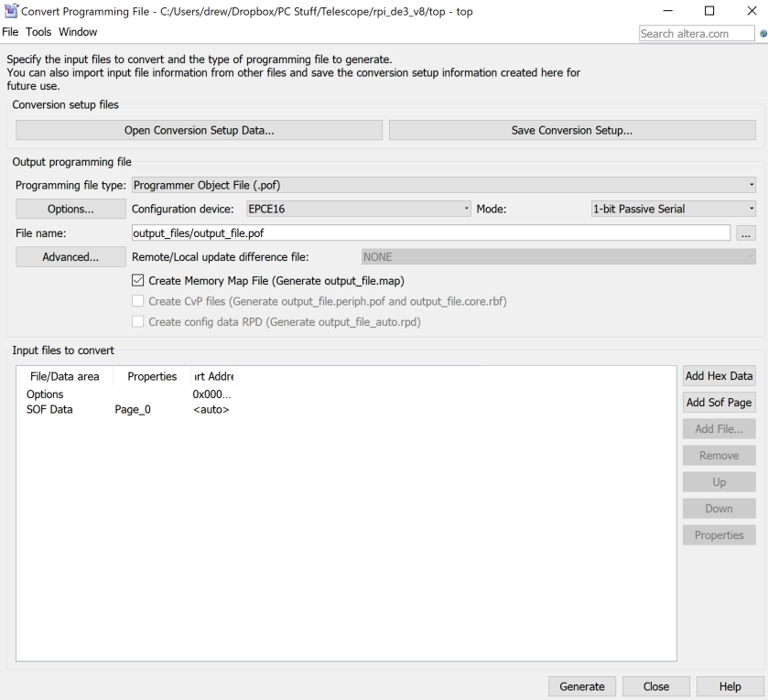Viewport: 768px width, 700px height.
Task: Open the Window menu
Action: (x=78, y=32)
